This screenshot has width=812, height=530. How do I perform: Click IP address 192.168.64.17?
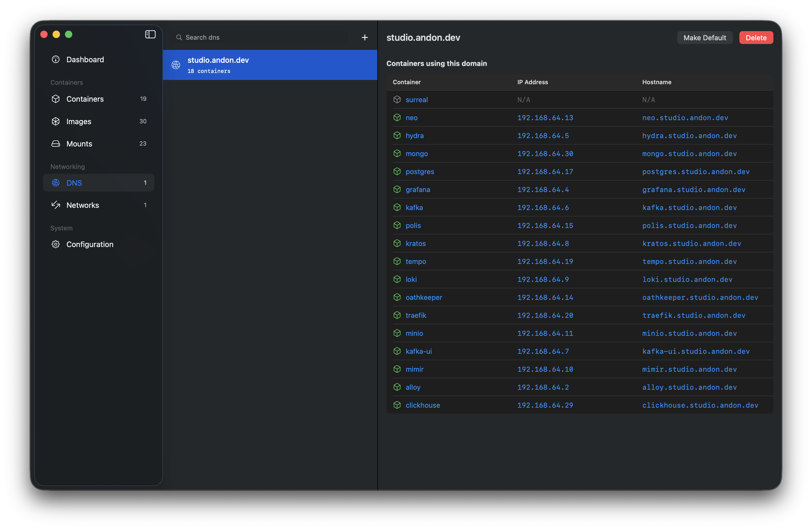coord(545,171)
